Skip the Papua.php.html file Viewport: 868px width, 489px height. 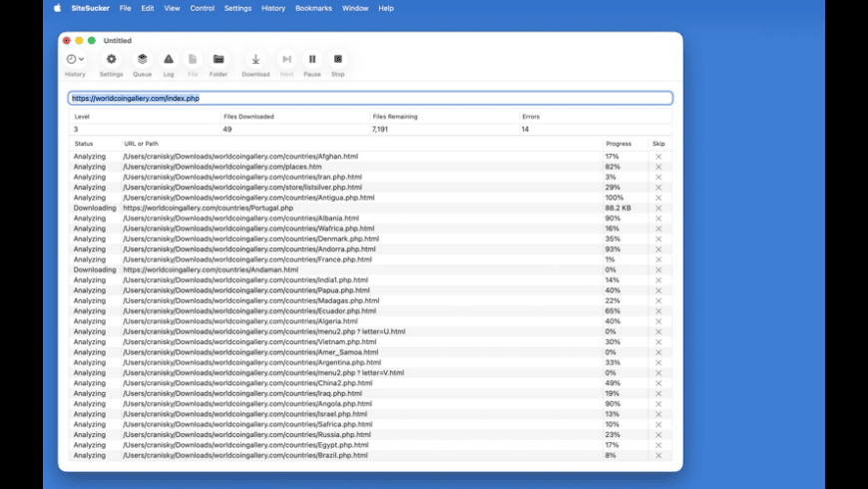pos(658,290)
